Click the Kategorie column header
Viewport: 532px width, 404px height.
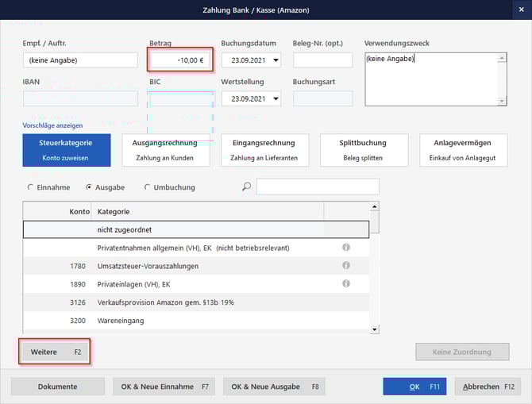pos(208,211)
